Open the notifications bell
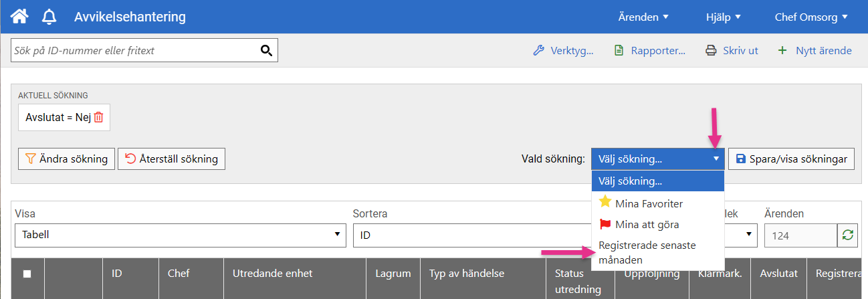 pos(49,17)
